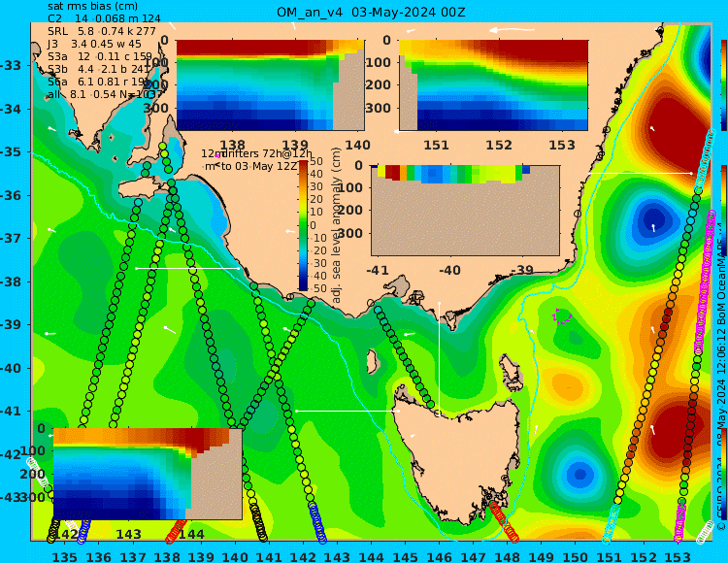This screenshot has width=728, height=563.
Task: Select the SRL 5.8 0.74 k 277 row
Action: 102,31
